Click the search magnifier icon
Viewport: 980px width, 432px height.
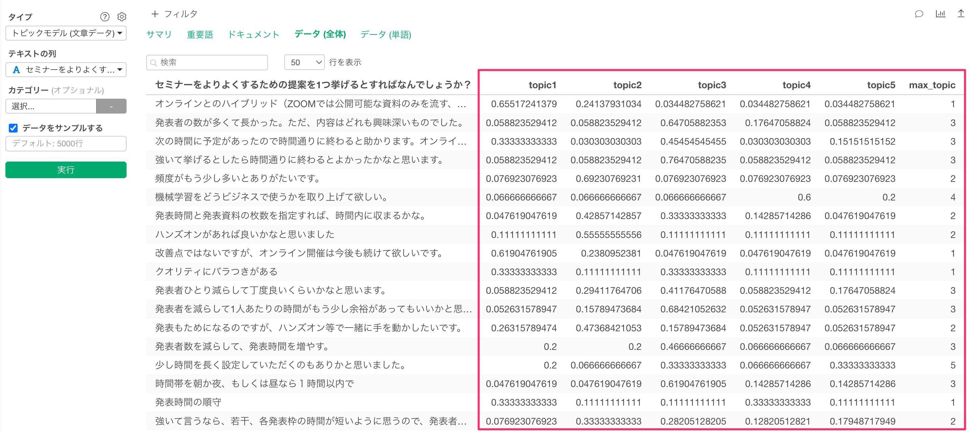(x=154, y=62)
